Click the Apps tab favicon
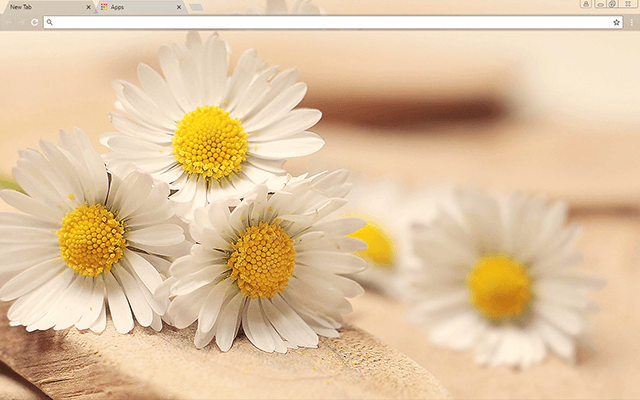640x400 pixels. pos(104,7)
